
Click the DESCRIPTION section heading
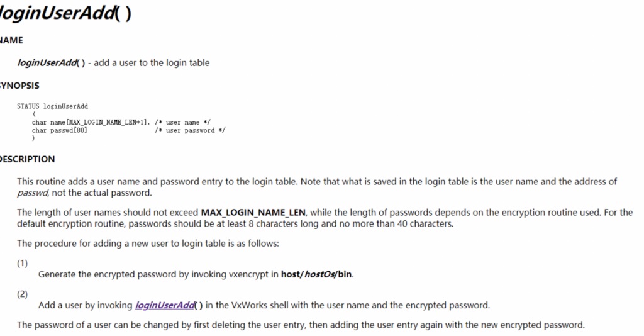click(x=27, y=159)
